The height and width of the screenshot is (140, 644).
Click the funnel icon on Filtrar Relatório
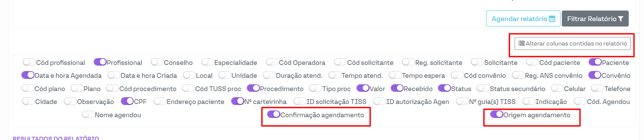coord(621,19)
